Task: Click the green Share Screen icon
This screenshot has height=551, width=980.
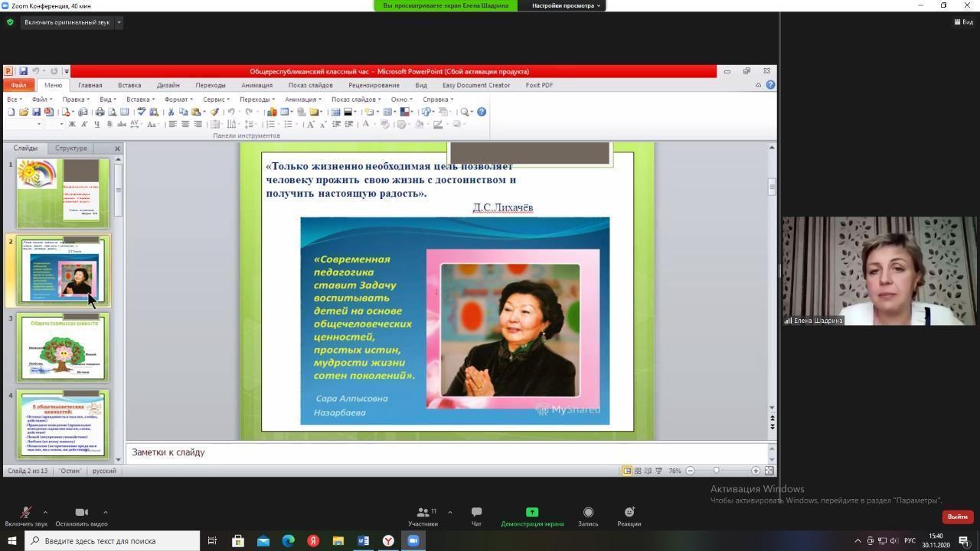Action: point(532,513)
